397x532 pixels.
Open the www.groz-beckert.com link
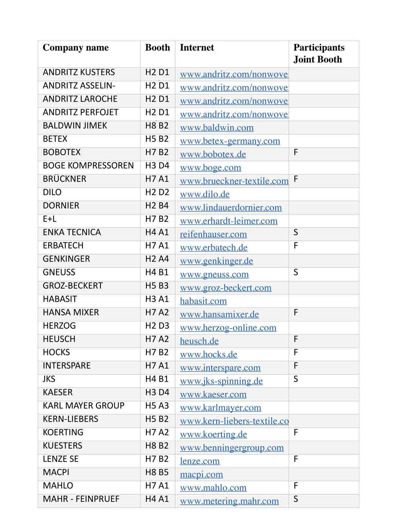225,288
